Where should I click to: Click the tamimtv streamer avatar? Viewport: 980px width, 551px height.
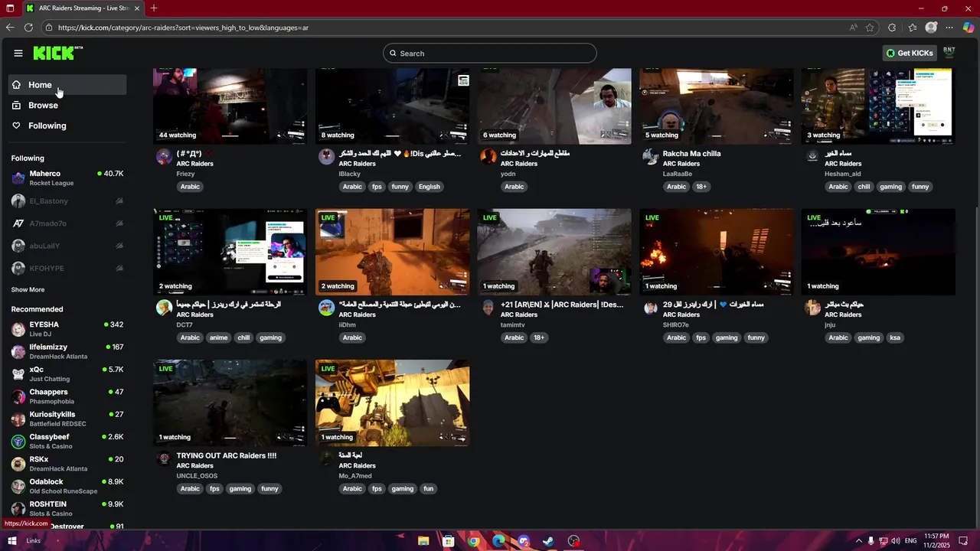488,308
